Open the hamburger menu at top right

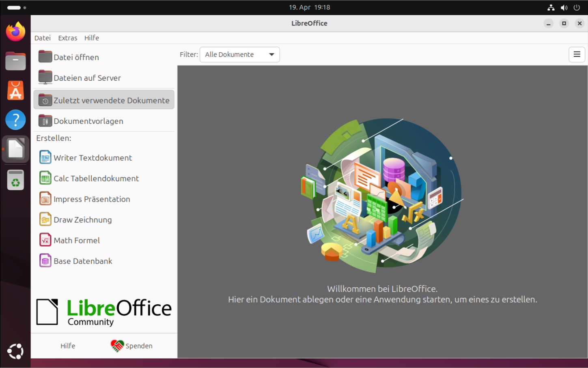(576, 54)
